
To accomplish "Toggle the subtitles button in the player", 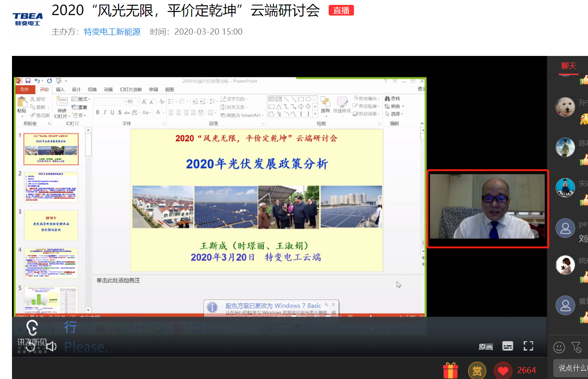I will click(508, 346).
